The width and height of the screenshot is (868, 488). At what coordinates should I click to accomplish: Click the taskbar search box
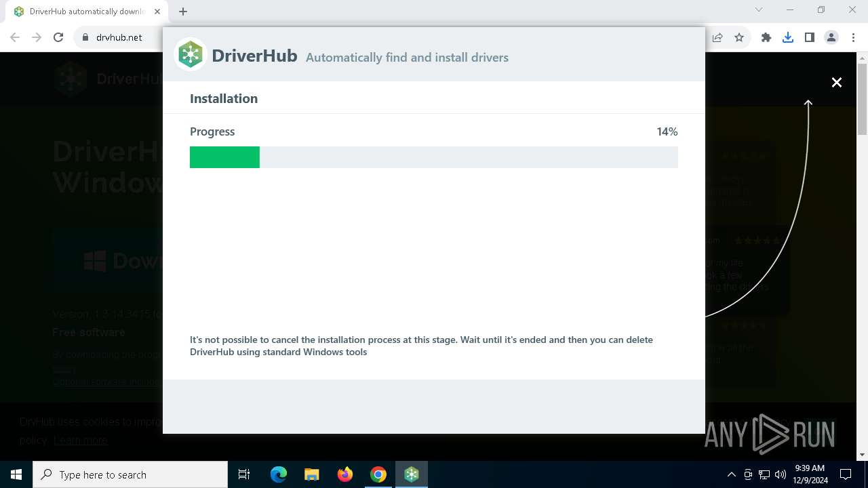130,474
